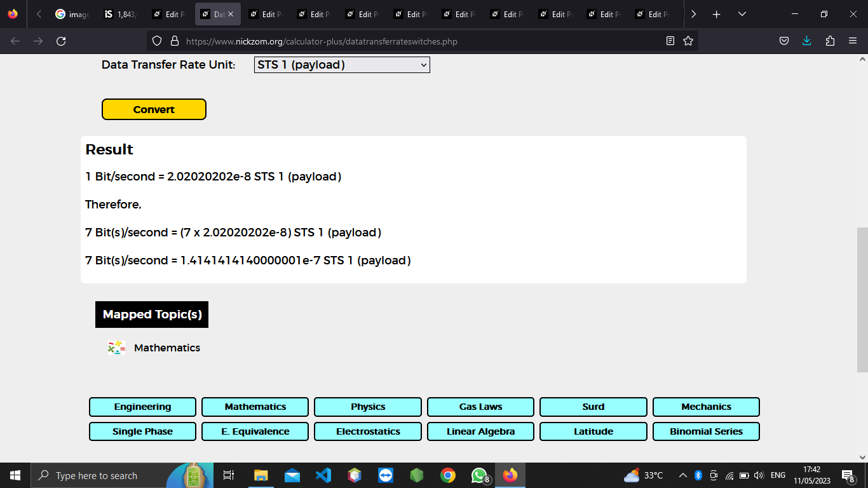Open the Data Transfer Rate Unit dropdown
This screenshot has height=488, width=868.
[342, 65]
